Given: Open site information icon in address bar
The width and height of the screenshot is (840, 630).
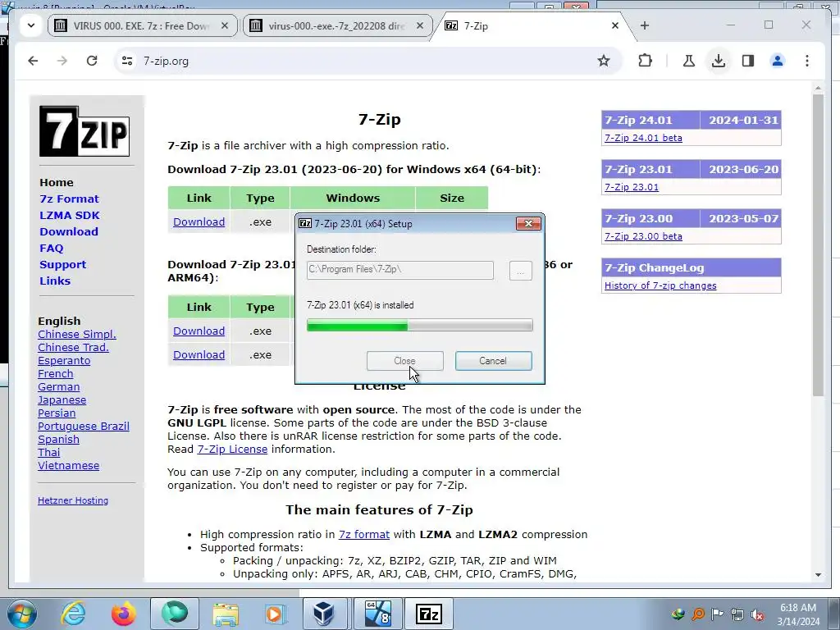Looking at the screenshot, I should click(x=127, y=61).
